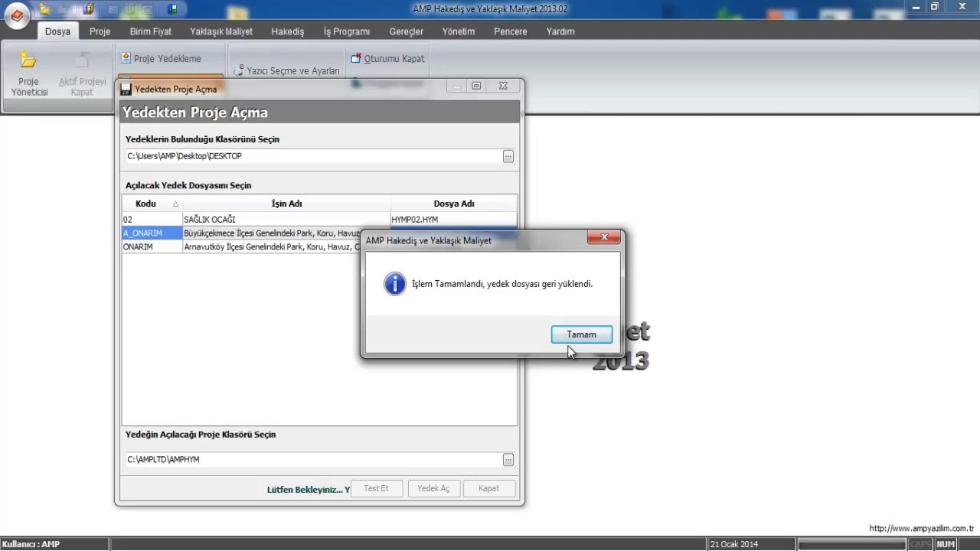
Task: Click the backup folder path field
Action: point(313,156)
